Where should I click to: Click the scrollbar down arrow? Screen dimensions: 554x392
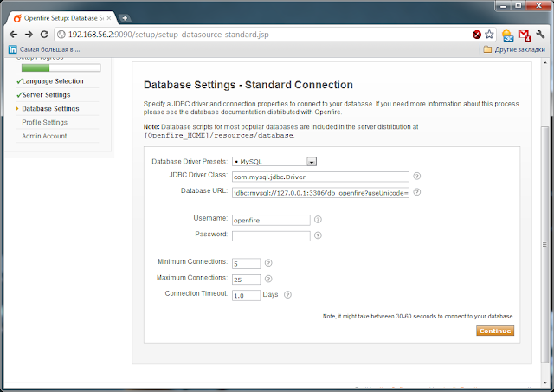click(x=544, y=383)
